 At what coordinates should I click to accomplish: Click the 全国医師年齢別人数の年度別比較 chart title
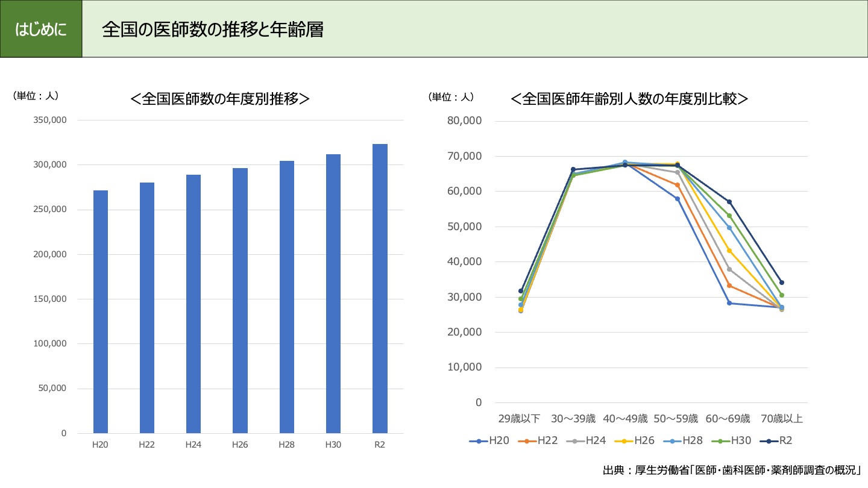coord(629,99)
